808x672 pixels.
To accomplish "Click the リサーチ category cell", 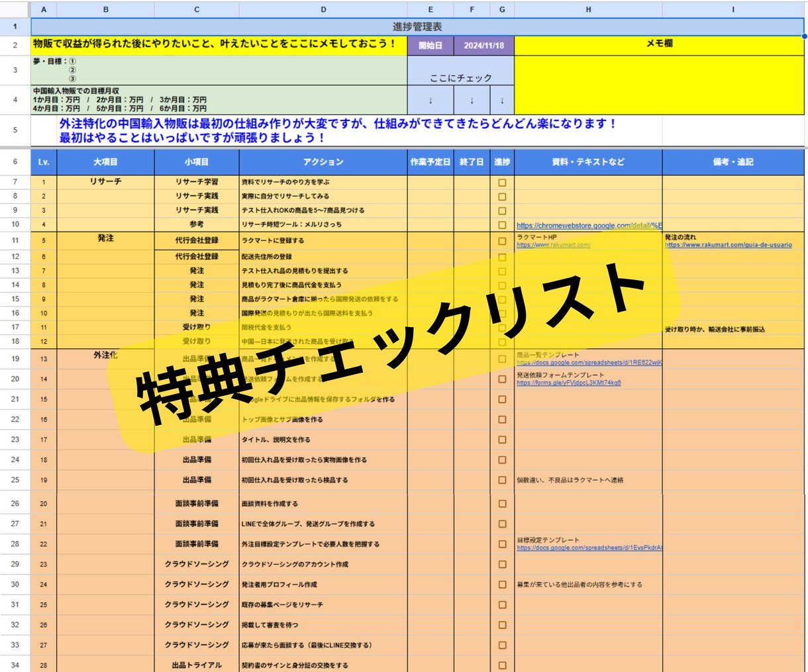I will pyautogui.click(x=106, y=182).
